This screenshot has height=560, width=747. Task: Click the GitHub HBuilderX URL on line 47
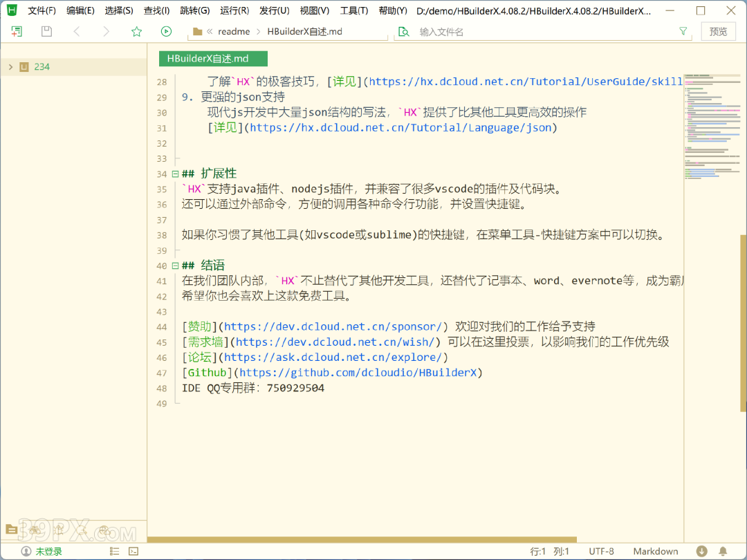[358, 373]
